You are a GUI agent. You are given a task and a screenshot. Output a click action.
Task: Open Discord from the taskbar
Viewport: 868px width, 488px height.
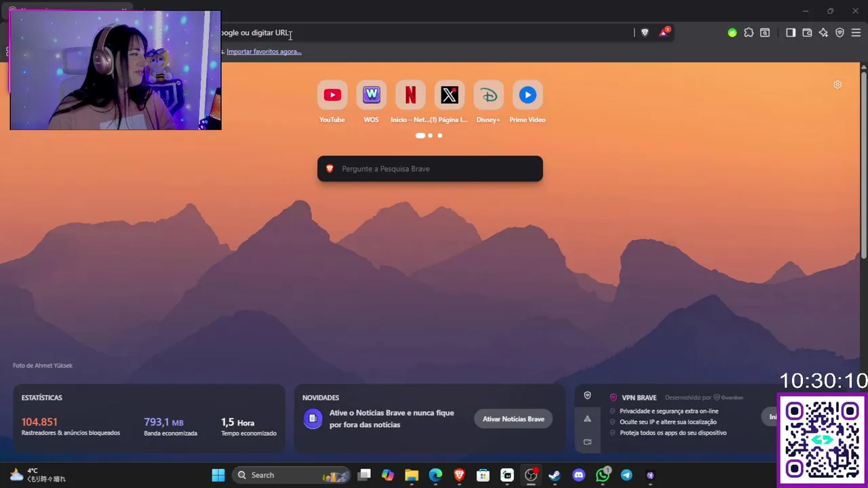point(578,475)
